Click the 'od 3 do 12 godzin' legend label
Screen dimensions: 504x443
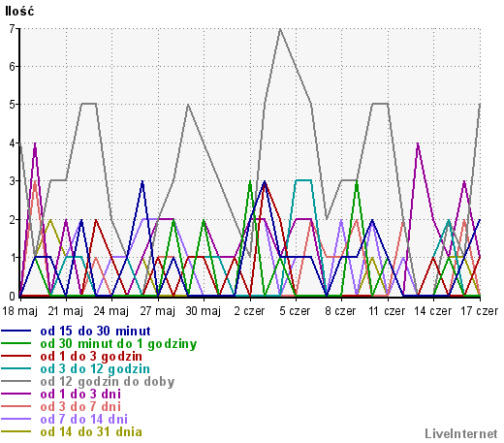pyautogui.click(x=95, y=369)
